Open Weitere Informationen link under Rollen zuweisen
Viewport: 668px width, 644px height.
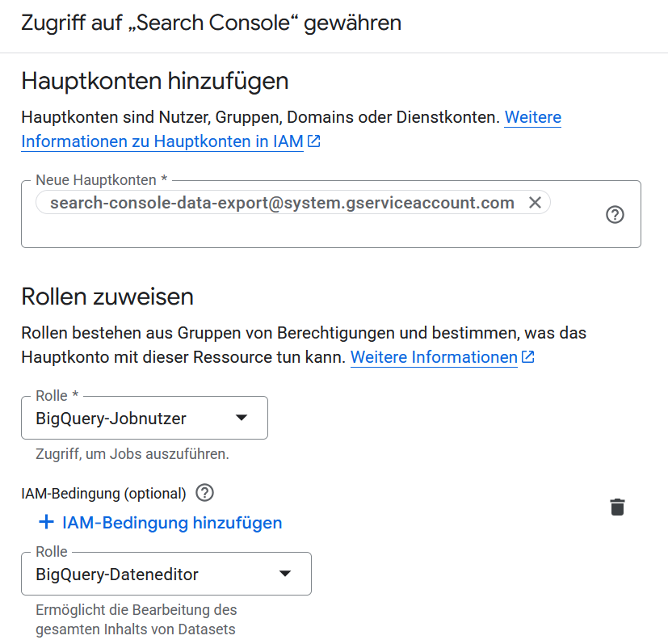pos(434,357)
